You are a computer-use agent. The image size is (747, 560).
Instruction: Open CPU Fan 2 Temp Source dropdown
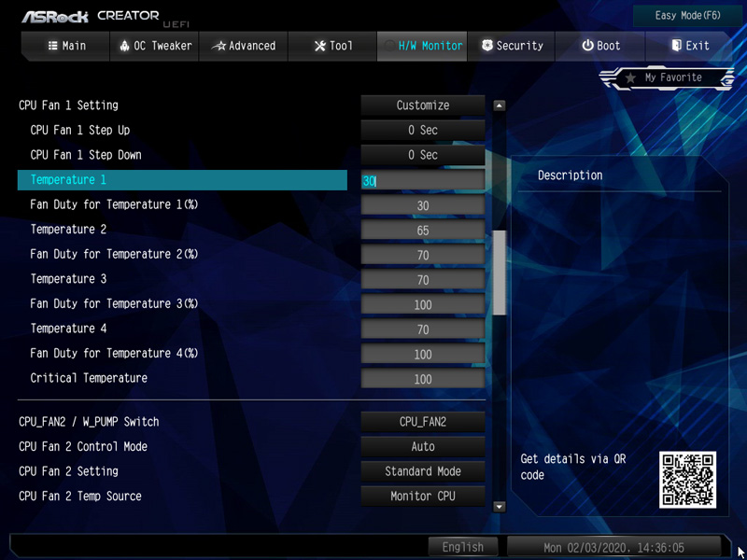(x=423, y=497)
